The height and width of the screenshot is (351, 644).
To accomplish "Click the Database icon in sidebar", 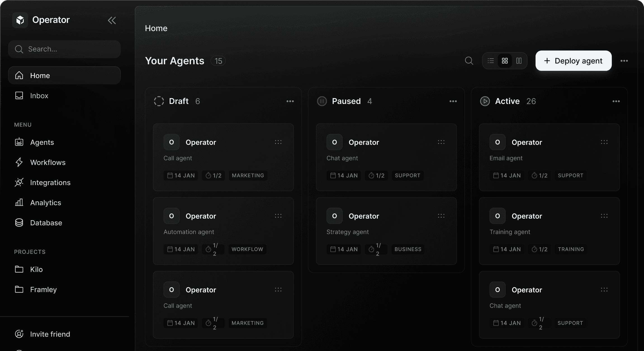I will pos(19,222).
